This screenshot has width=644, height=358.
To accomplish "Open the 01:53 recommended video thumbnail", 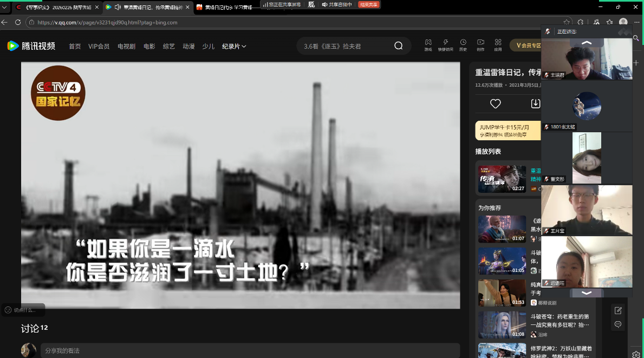I will [502, 293].
